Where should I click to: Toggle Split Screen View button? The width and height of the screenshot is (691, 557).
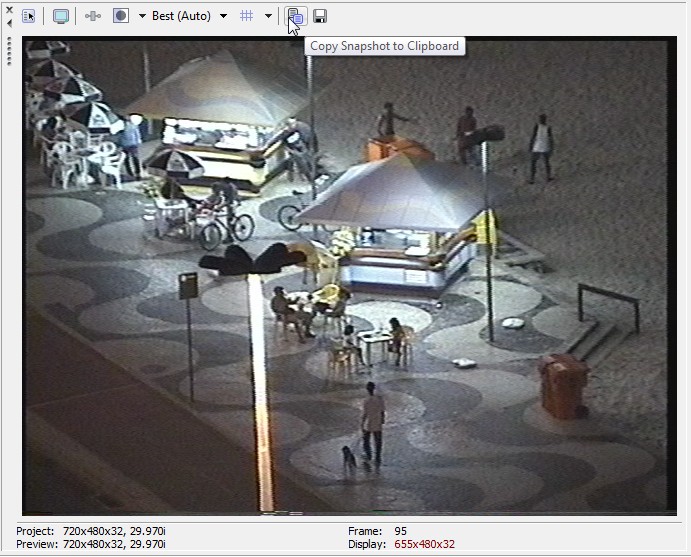pos(121,16)
